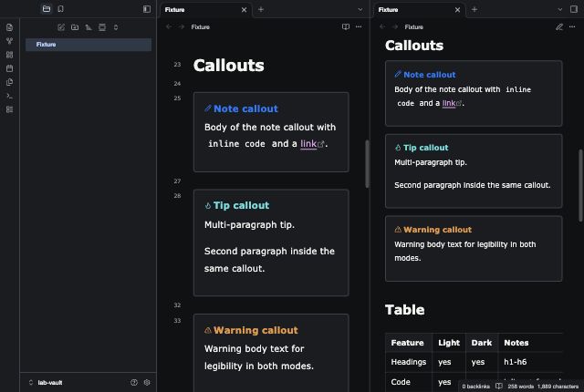Toggle the right sidebar

point(574,9)
